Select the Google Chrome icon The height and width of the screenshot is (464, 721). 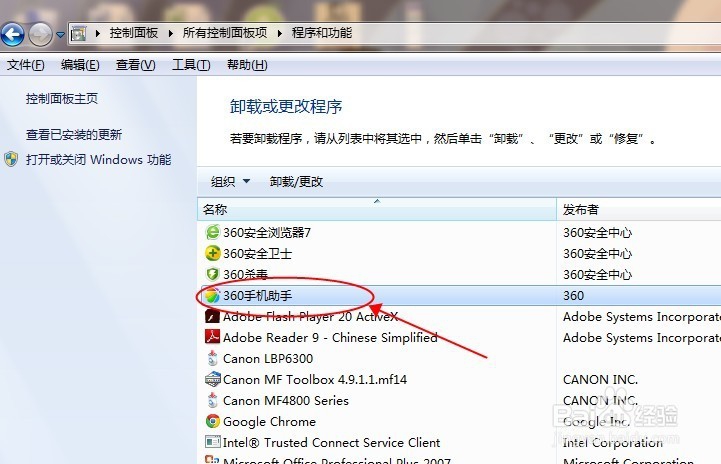coord(212,421)
